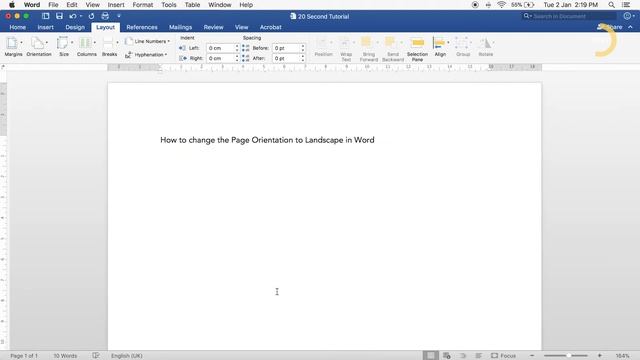
Task: Switch to the Acrobat ribbon tab
Action: [x=271, y=27]
